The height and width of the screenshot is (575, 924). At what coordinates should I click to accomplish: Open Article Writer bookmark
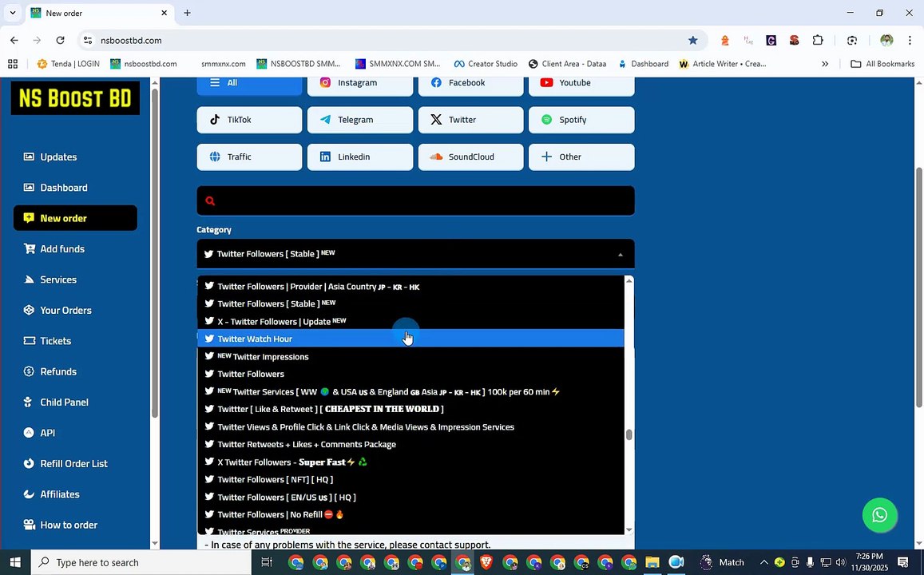(723, 64)
